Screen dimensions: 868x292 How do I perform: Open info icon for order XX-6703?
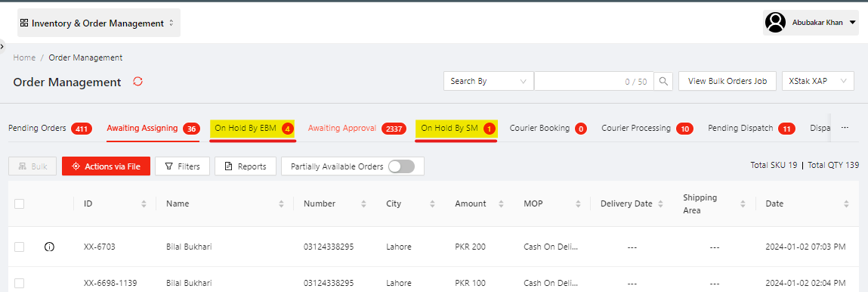point(48,247)
